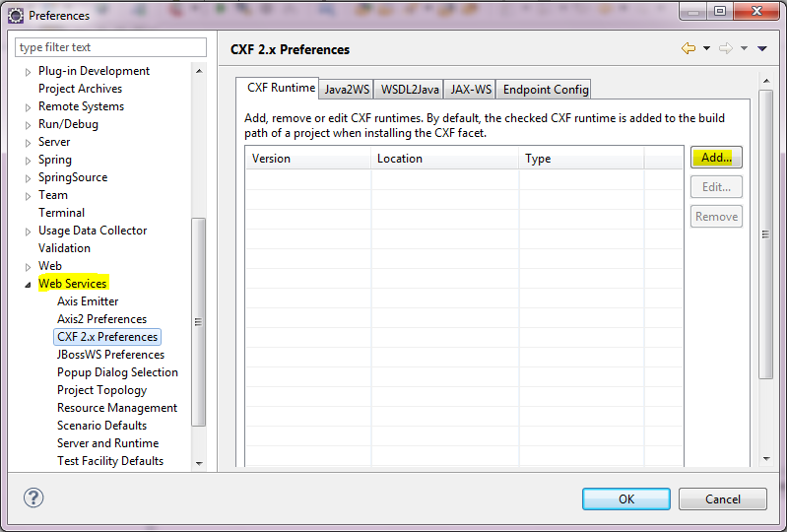Switch to the CXF Runtime tab
The image size is (787, 532).
pos(278,88)
